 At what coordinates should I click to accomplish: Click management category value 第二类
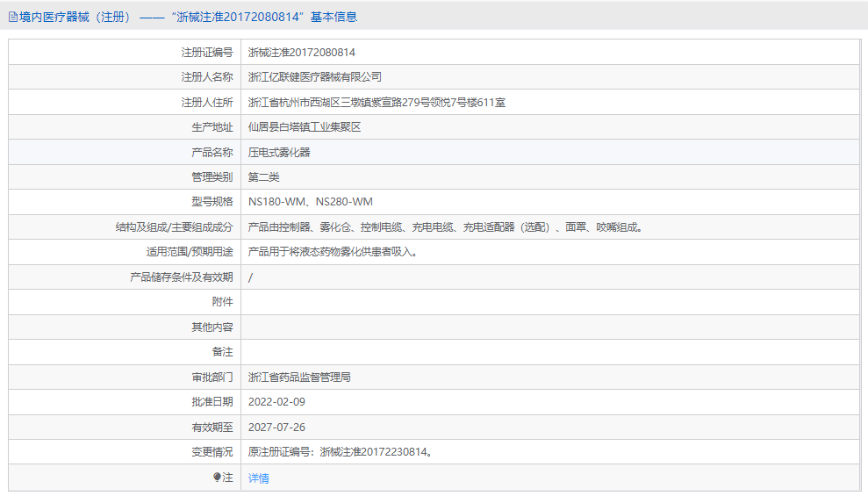(x=263, y=177)
